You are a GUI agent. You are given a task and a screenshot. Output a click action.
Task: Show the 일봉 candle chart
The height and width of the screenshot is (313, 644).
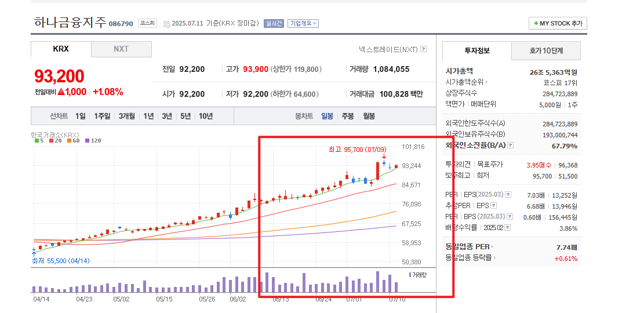[x=328, y=117]
